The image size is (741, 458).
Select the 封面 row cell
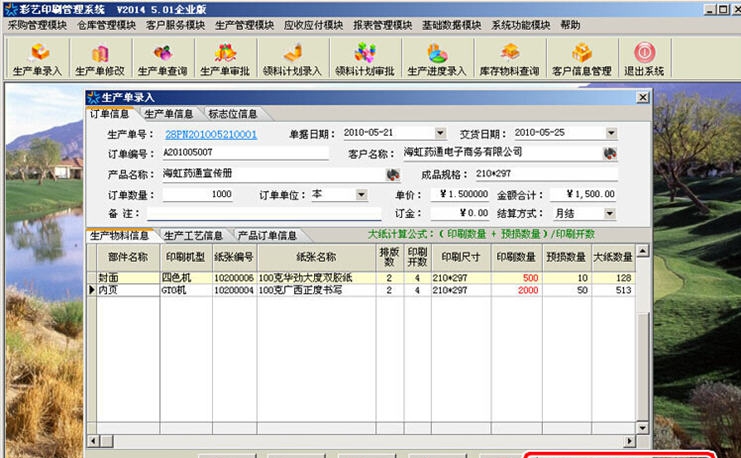(x=128, y=277)
